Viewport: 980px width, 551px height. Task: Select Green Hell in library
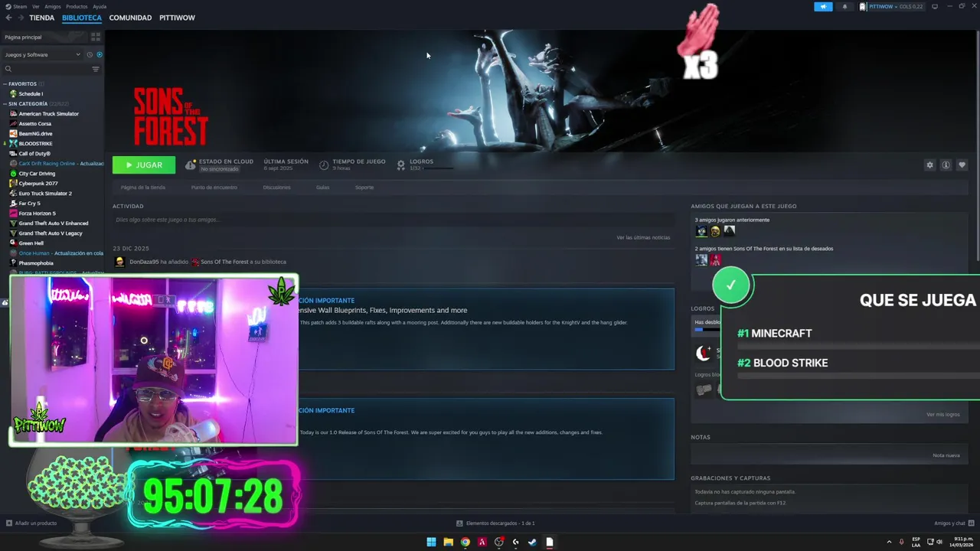[31, 243]
